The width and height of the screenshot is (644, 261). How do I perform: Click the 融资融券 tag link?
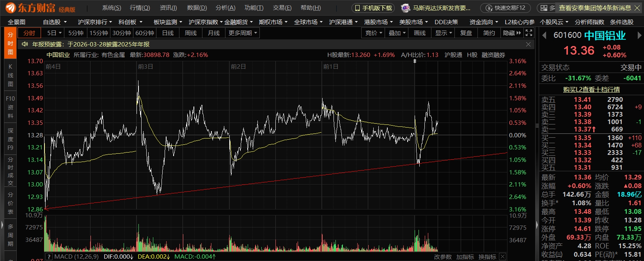pos(493,55)
